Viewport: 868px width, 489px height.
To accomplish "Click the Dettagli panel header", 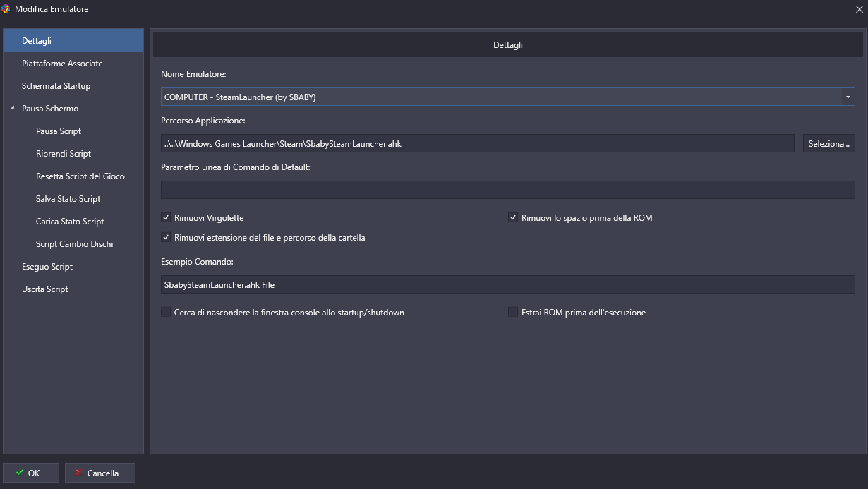I will coord(508,45).
